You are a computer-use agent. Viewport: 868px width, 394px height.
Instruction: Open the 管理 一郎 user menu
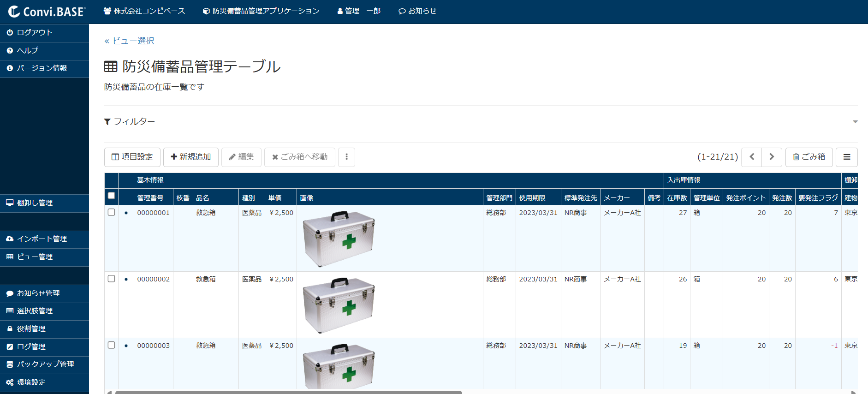[x=358, y=11]
